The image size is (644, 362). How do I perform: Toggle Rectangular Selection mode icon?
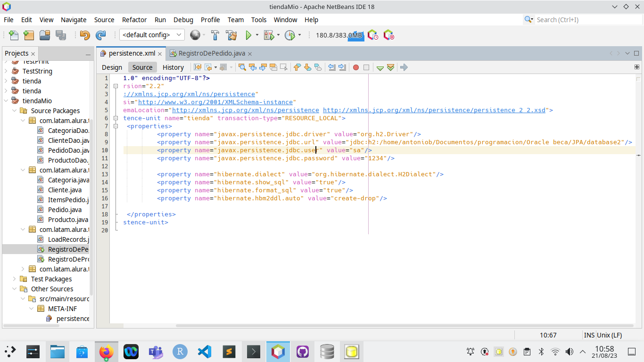pos(283,67)
